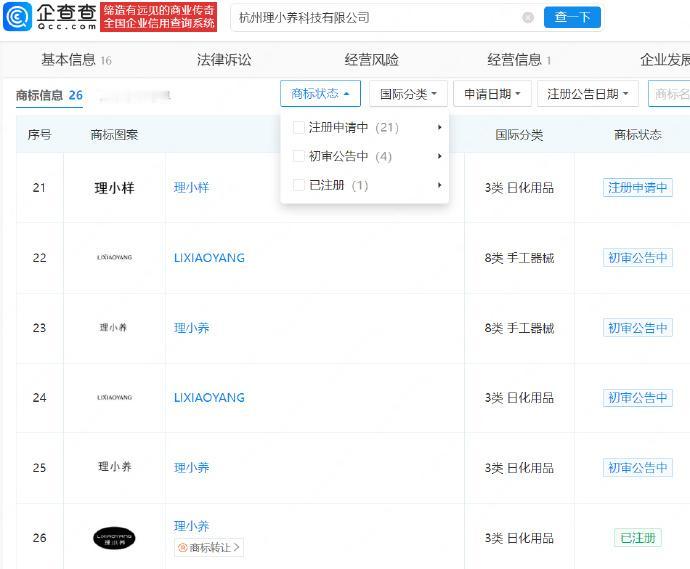Image resolution: width=690 pixels, height=569 pixels.
Task: Expand the 初审公告中 submenu arrow
Action: click(x=439, y=156)
